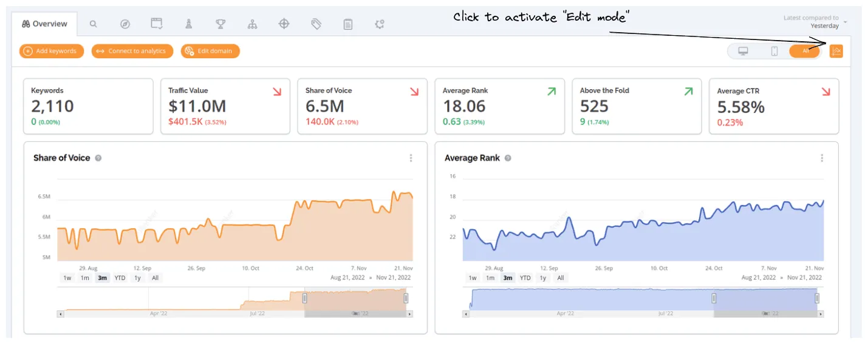Open the trophy icon tab
Screen dimensions: 868x344
point(220,24)
